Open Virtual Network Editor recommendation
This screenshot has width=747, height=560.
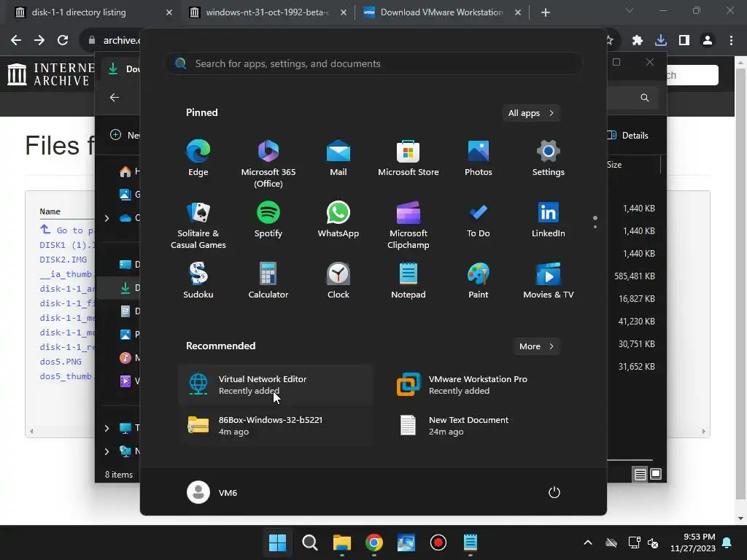coord(275,385)
